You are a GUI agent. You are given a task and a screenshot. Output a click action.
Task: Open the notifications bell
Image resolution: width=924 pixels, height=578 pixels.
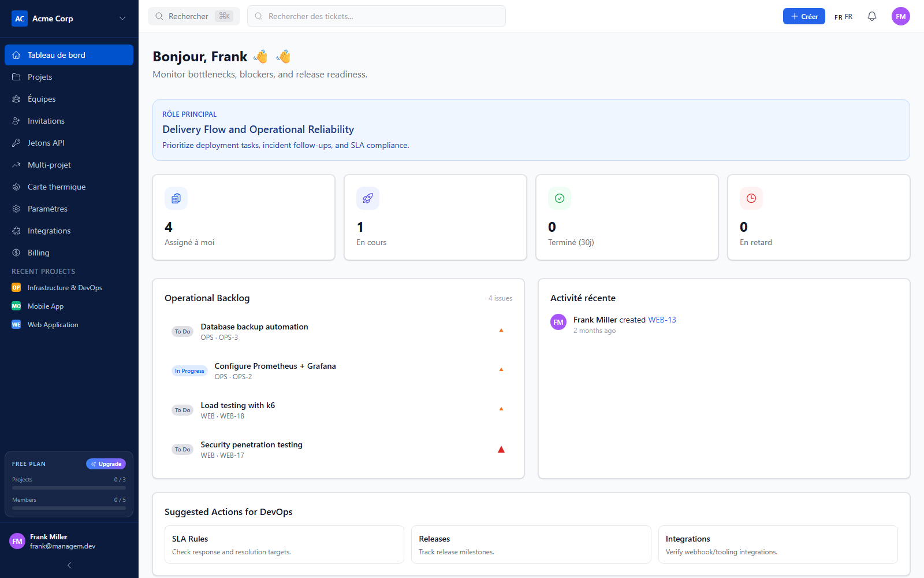tap(872, 16)
